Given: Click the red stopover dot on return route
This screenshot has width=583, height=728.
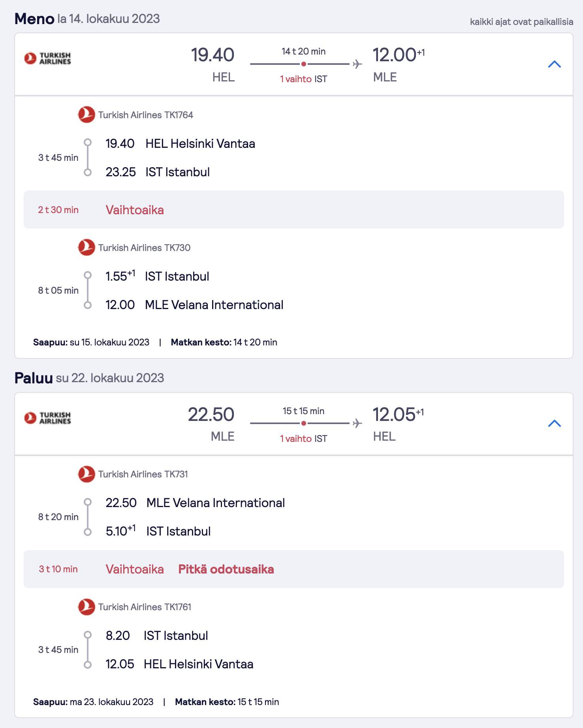Looking at the screenshot, I should [x=303, y=423].
